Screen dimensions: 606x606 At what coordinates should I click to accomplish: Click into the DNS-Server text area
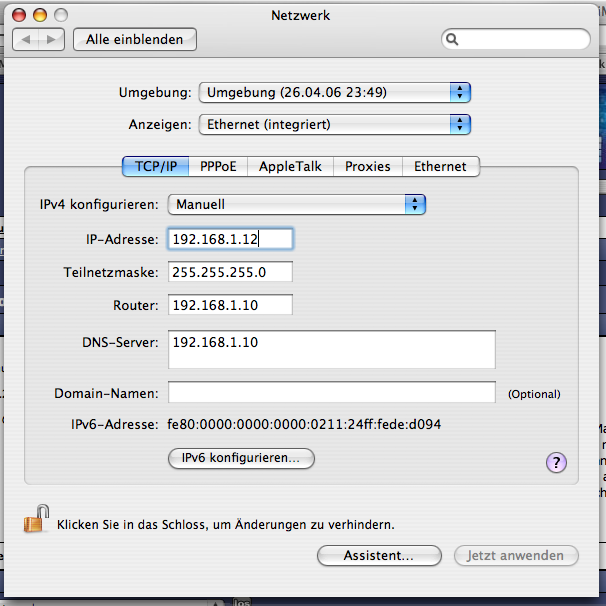point(332,349)
